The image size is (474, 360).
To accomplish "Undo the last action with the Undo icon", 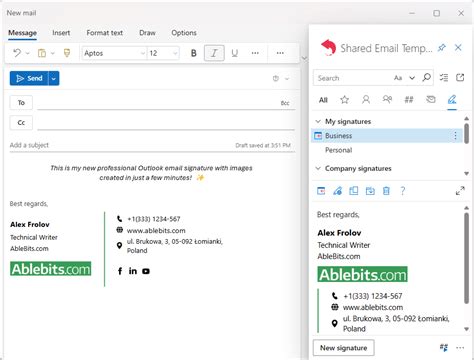I will coord(17,53).
